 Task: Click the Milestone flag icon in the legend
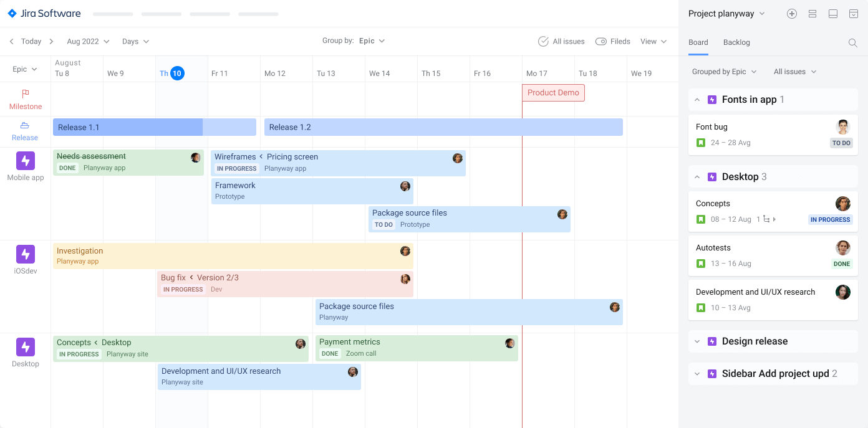tap(25, 92)
